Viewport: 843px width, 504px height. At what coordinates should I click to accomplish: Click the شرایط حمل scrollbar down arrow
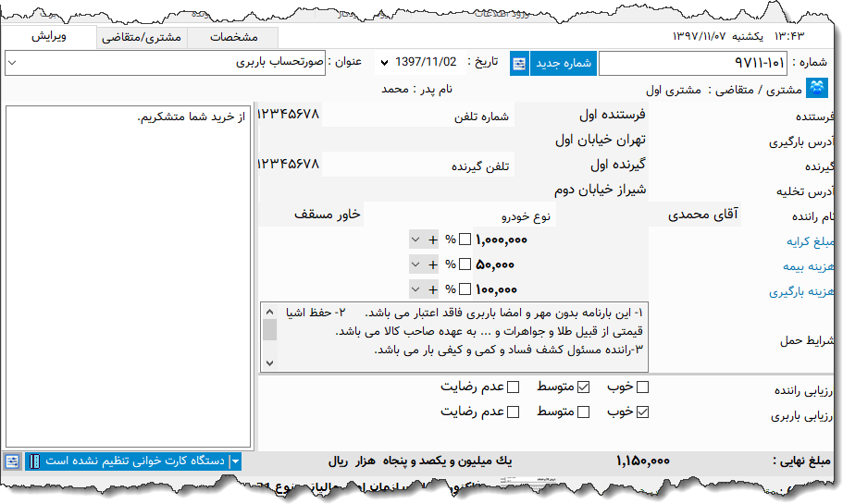click(270, 363)
